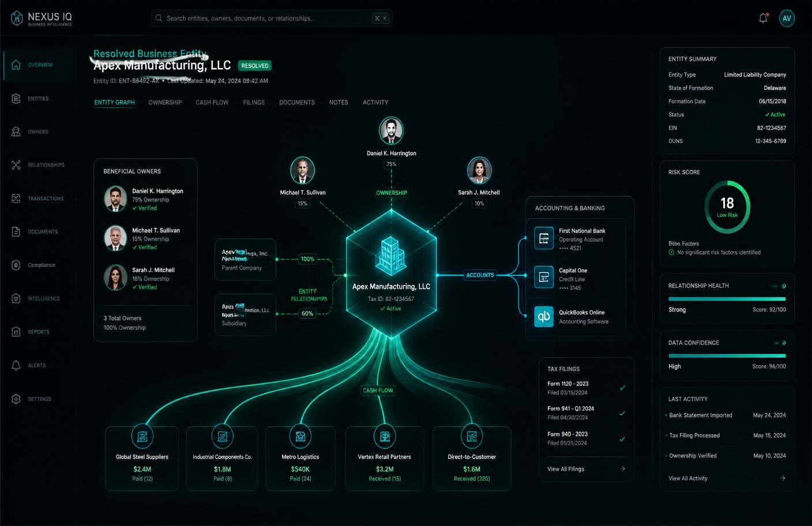Viewport: 812px width, 526px height.
Task: Click the risk score 18 gauge
Action: 727,206
